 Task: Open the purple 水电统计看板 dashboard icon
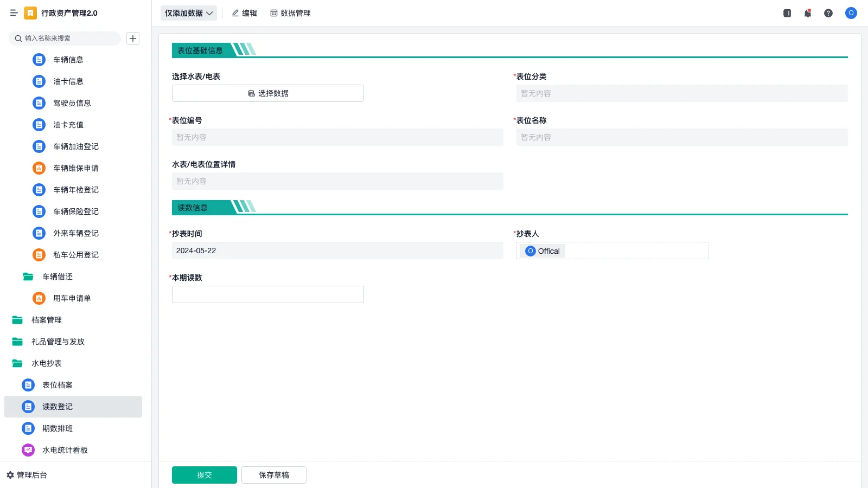tap(28, 450)
